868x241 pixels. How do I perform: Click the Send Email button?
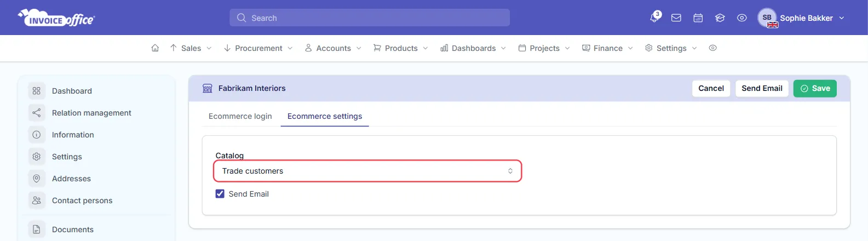click(x=762, y=88)
